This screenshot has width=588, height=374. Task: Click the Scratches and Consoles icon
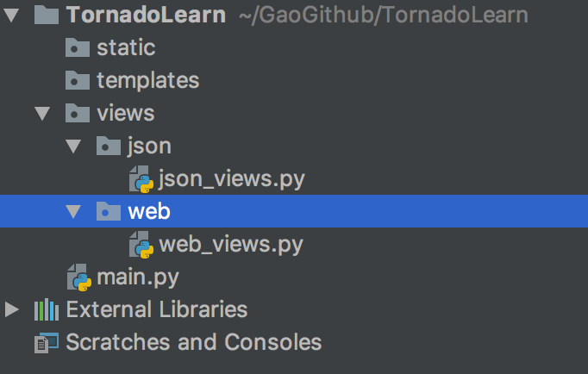46,342
